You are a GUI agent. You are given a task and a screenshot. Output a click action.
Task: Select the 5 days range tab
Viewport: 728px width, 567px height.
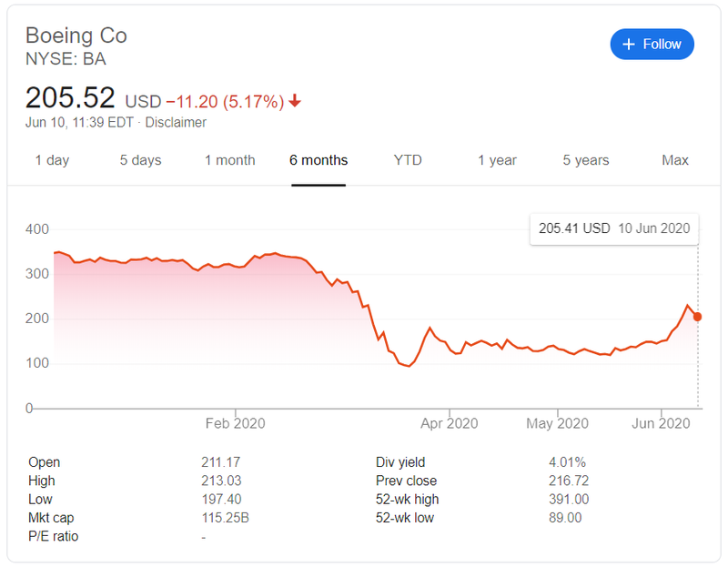140,160
